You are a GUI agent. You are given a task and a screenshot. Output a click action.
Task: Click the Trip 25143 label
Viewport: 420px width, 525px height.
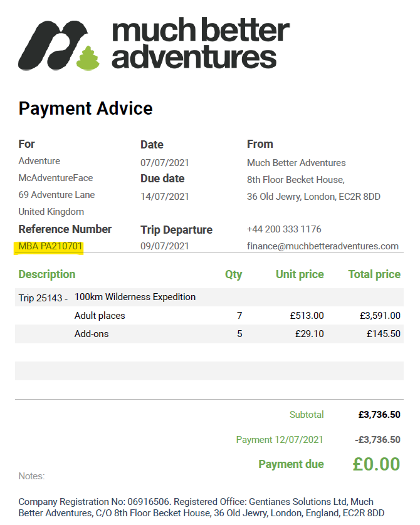click(x=43, y=298)
